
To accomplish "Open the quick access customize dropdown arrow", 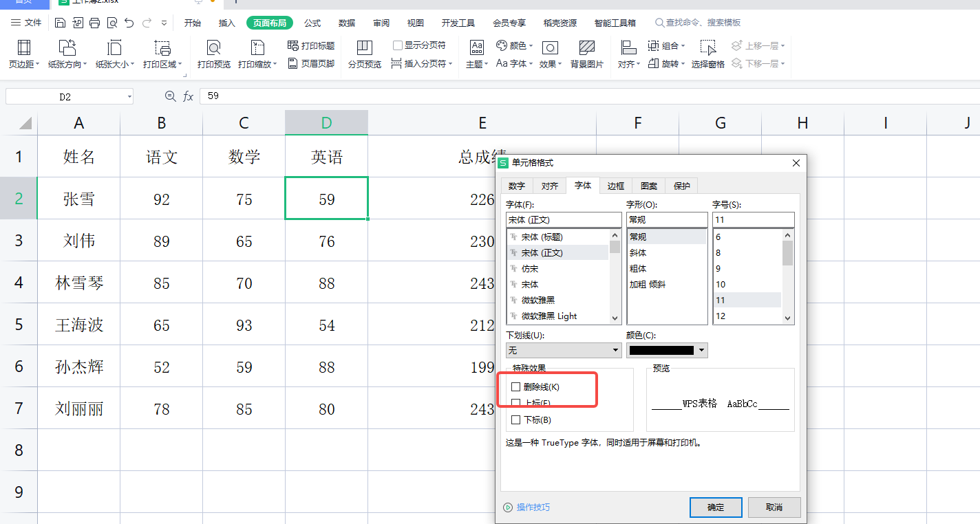I will click(x=164, y=23).
